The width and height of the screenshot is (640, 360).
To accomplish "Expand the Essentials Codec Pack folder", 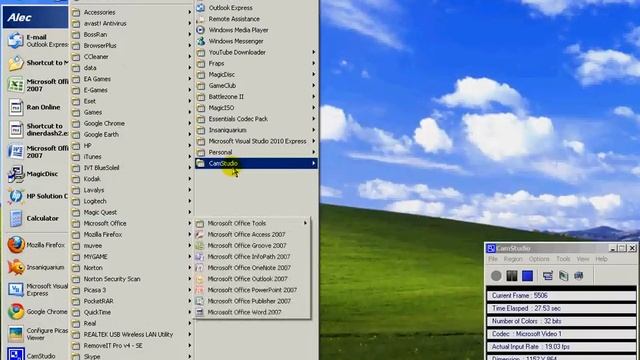I will [256, 119].
